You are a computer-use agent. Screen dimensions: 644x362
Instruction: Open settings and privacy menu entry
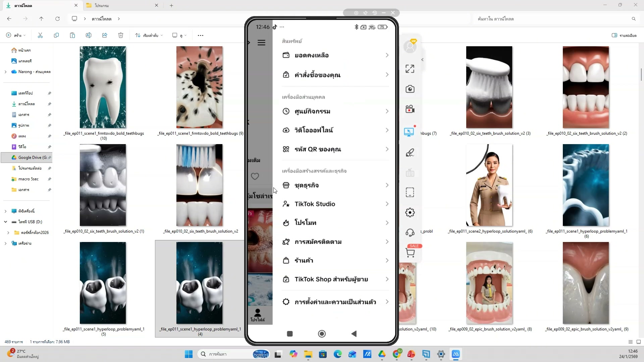(x=335, y=302)
